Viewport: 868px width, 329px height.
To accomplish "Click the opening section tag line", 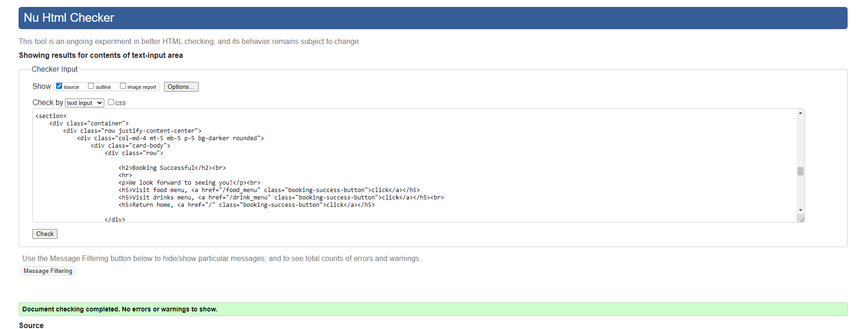I will pos(51,116).
